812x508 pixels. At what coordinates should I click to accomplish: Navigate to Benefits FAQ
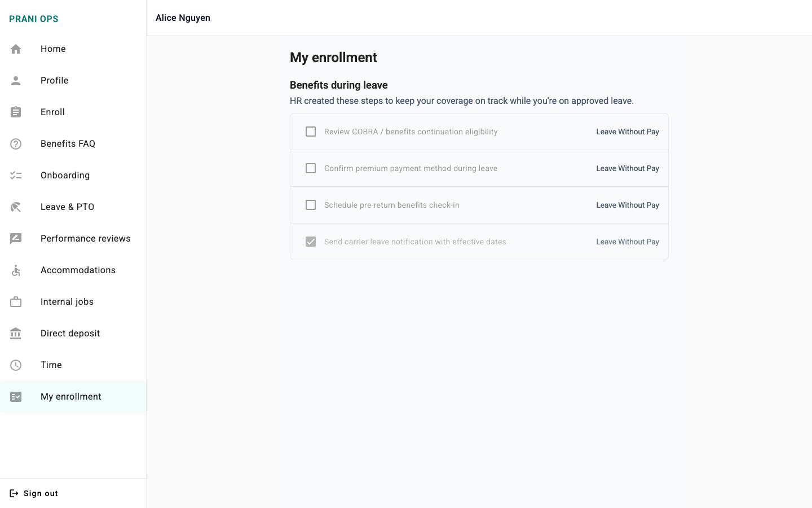[73, 144]
